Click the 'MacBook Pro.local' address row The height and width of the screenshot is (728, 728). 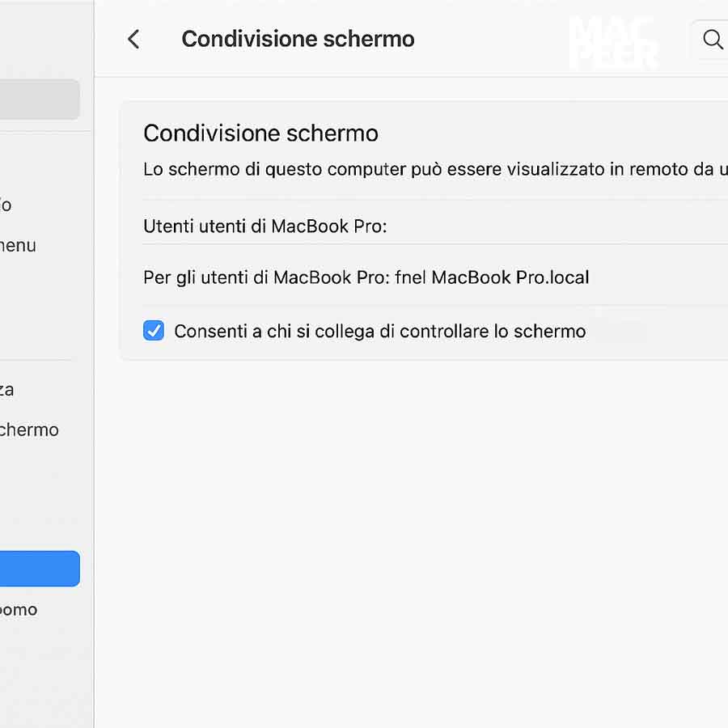tap(366, 277)
